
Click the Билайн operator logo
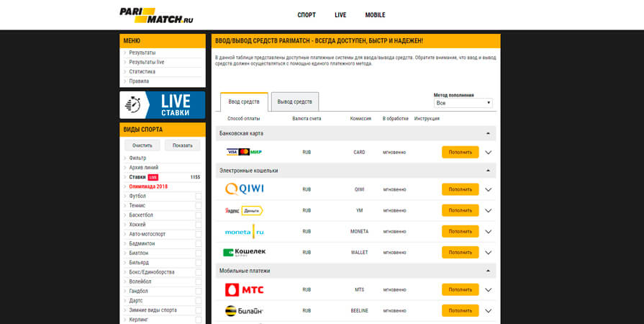click(x=245, y=311)
